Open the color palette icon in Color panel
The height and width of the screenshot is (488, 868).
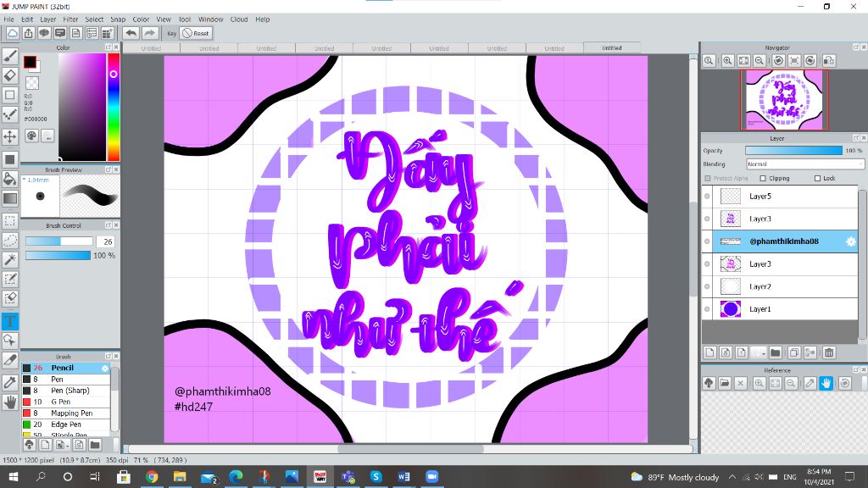(31, 136)
